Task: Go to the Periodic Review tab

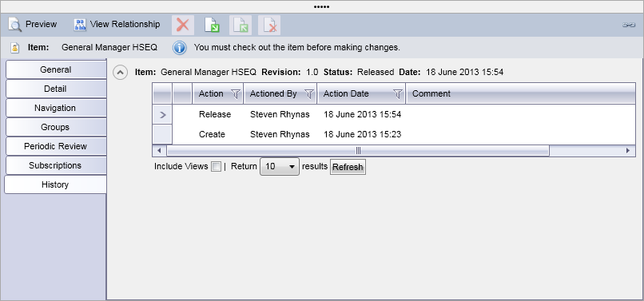Action: click(x=56, y=146)
